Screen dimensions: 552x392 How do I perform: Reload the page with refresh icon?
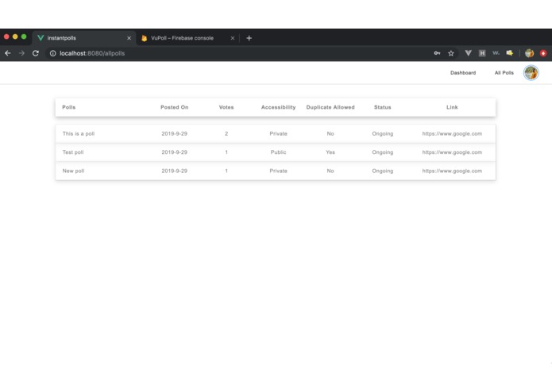[x=36, y=53]
